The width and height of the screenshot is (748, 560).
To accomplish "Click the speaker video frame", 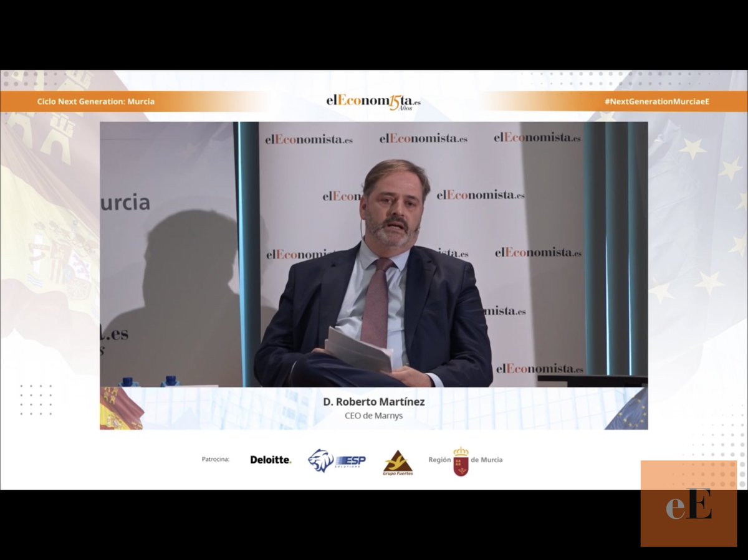I will pos(374,254).
